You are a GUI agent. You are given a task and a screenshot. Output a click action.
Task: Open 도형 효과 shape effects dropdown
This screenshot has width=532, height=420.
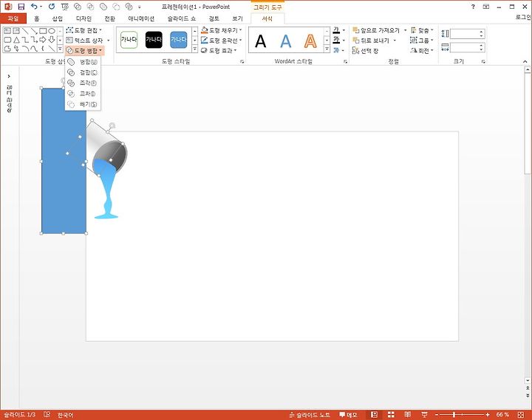pyautogui.click(x=219, y=50)
